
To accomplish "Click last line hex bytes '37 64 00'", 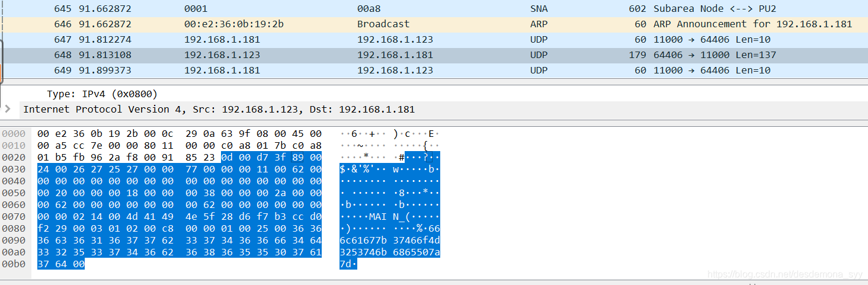I will point(60,264).
